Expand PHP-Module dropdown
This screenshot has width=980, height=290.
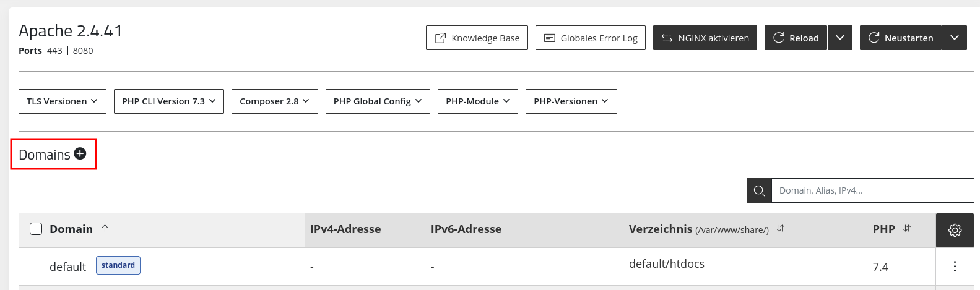click(x=478, y=101)
